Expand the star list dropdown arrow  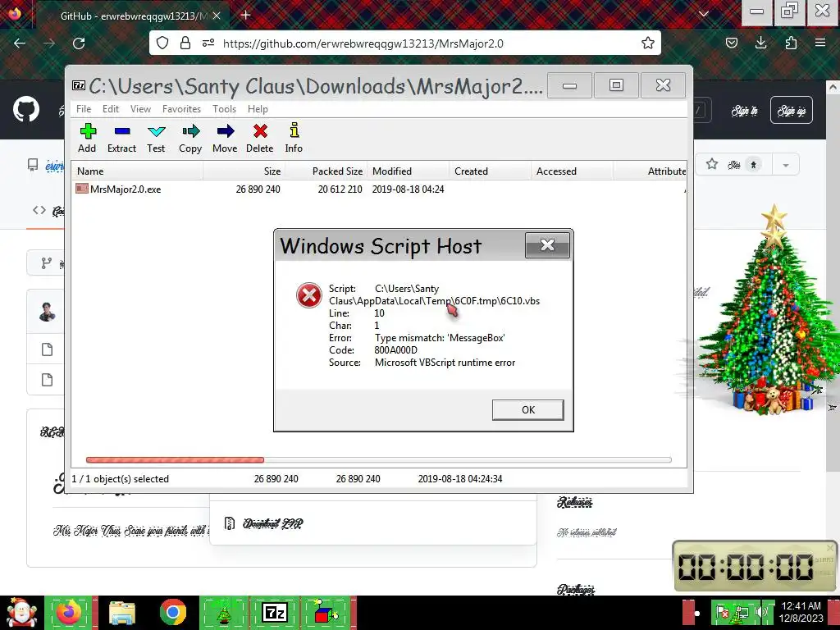coord(786,164)
